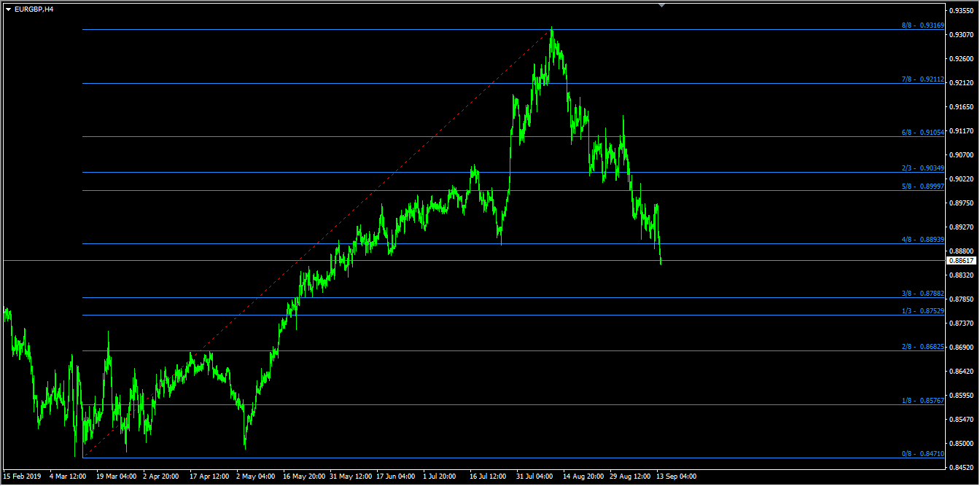The image size is (980, 486).
Task: Select the 8/8 - 0.93169 level label
Action: 923,26
